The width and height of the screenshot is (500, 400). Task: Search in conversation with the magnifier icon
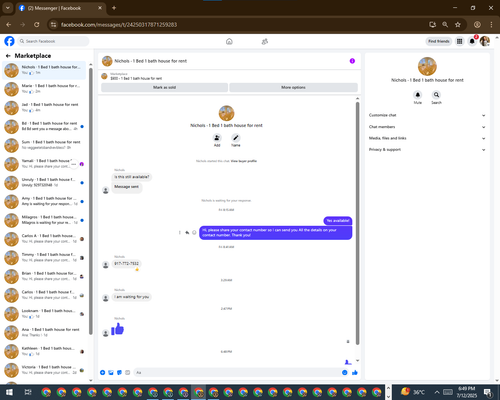click(x=436, y=95)
